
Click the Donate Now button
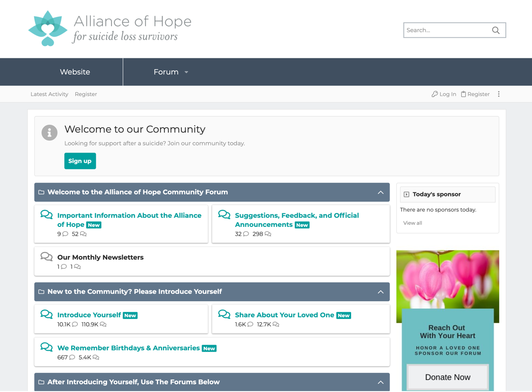click(447, 377)
